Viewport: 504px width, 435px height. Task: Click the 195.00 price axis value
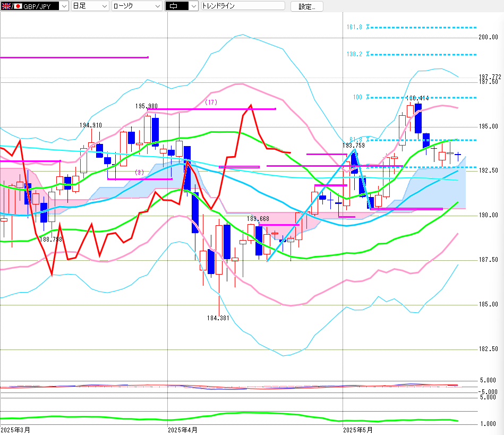point(488,126)
